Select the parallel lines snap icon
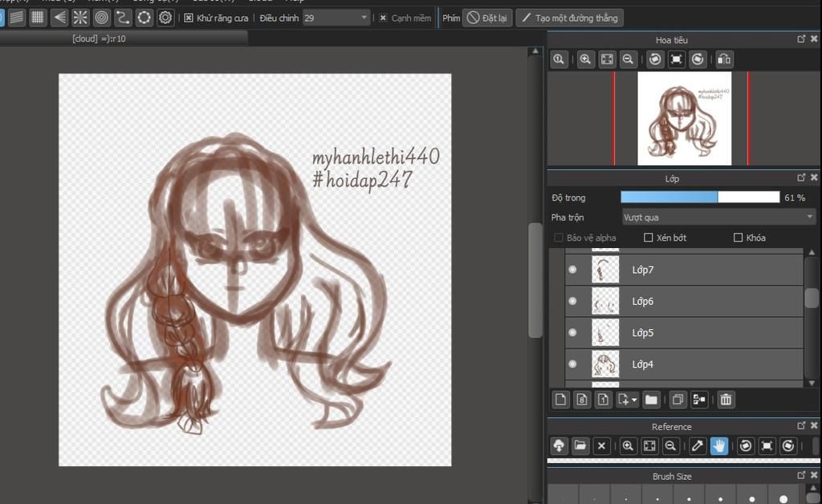This screenshot has height=504, width=822. [17, 18]
